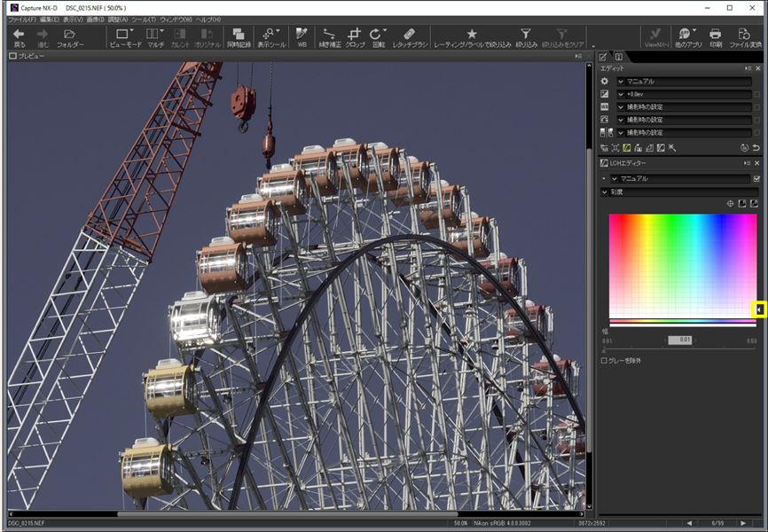The width and height of the screenshot is (768, 532).
Task: Select the レタッチブラシ retouch brush
Action: pos(410,37)
